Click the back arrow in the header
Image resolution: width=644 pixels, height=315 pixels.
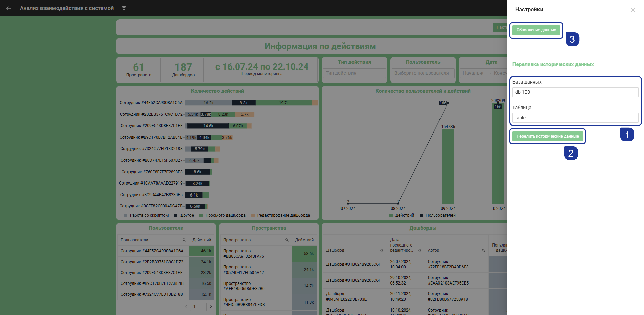(9, 8)
